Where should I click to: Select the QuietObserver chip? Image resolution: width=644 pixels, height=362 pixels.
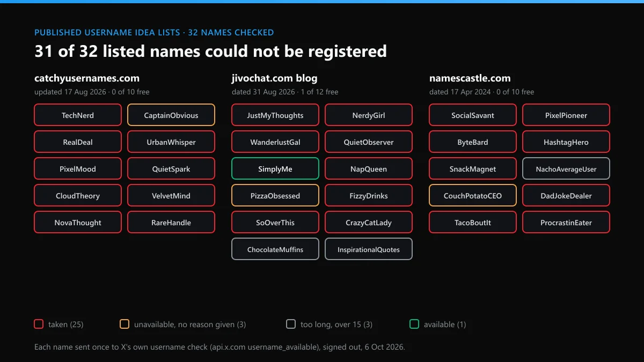pos(369,142)
